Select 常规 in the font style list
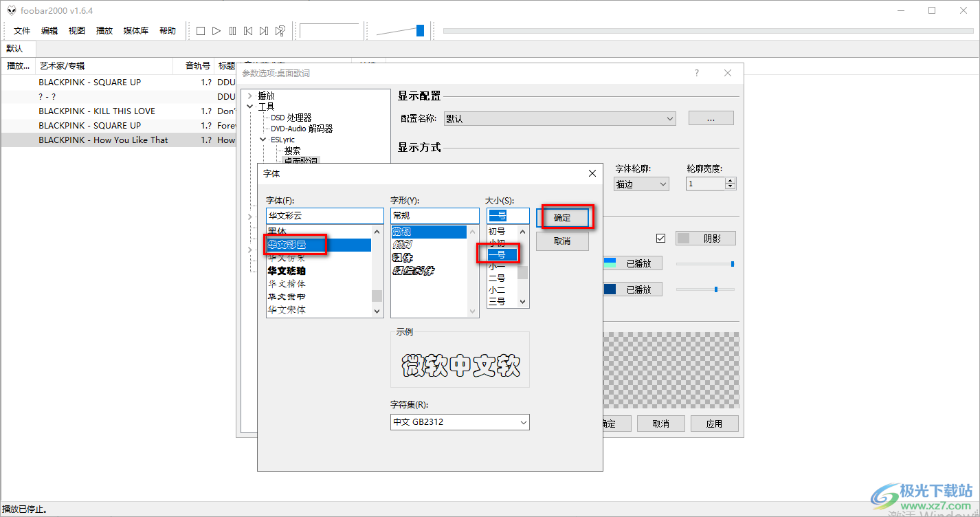The width and height of the screenshot is (980, 517). [x=429, y=232]
